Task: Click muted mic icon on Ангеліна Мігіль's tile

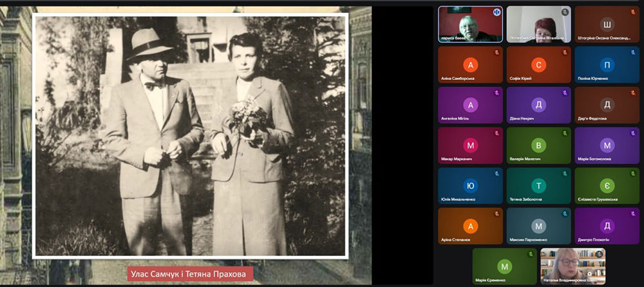Action: (x=497, y=93)
